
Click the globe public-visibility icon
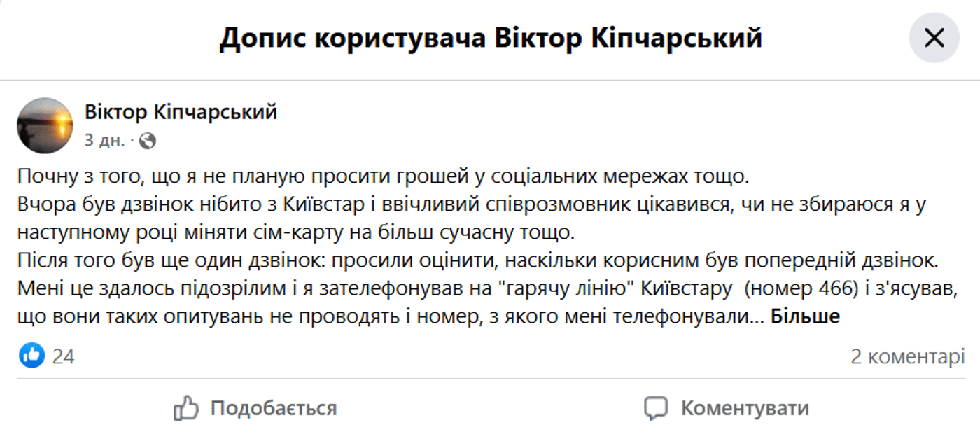click(148, 141)
